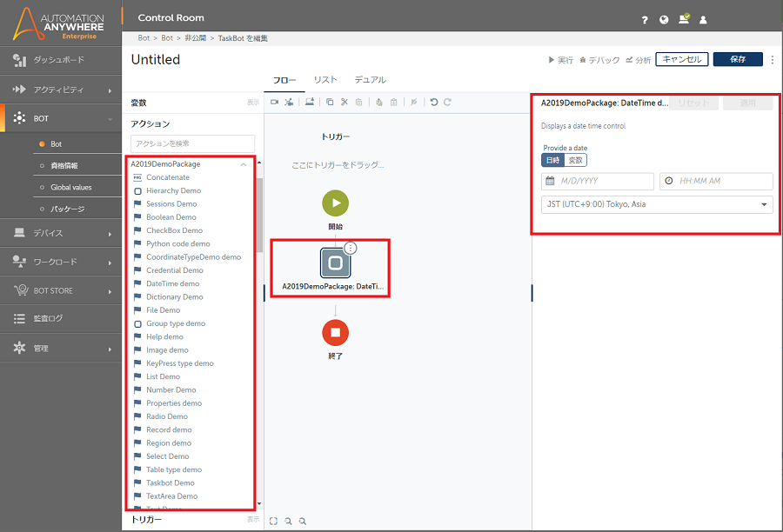This screenshot has width=783, height=532.
Task: Select the Bot submenu item
Action: [56, 143]
